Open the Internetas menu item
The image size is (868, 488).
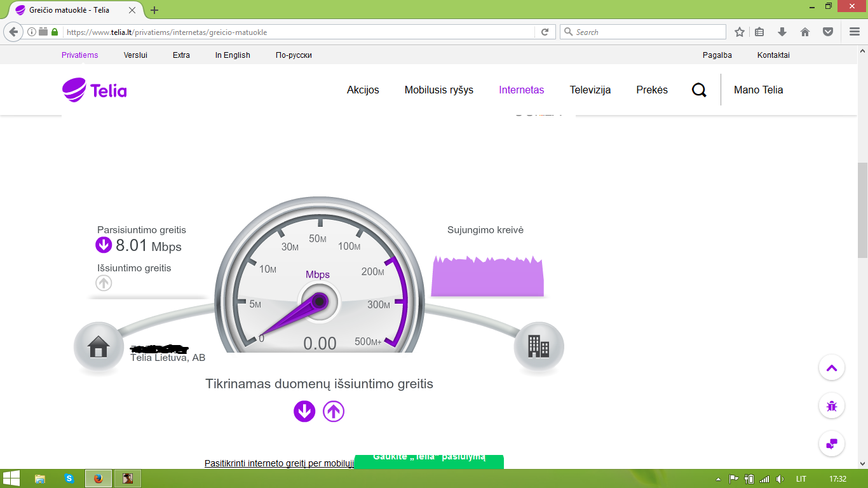522,90
